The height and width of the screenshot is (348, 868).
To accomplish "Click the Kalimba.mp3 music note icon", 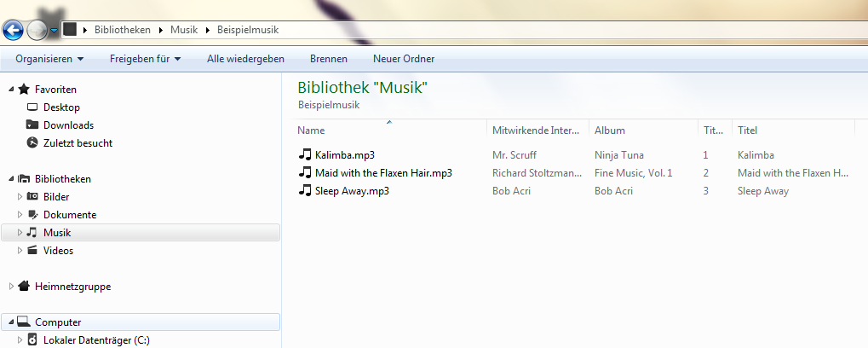I will click(304, 154).
